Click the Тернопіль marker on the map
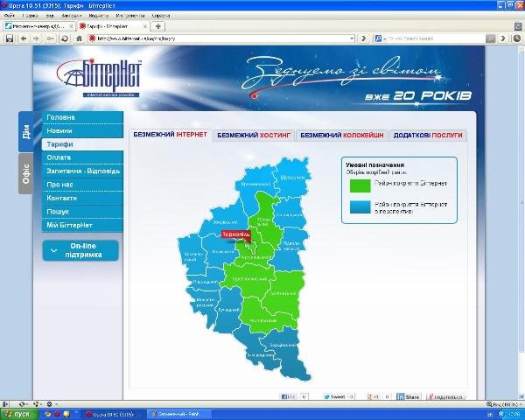 pyautogui.click(x=236, y=234)
